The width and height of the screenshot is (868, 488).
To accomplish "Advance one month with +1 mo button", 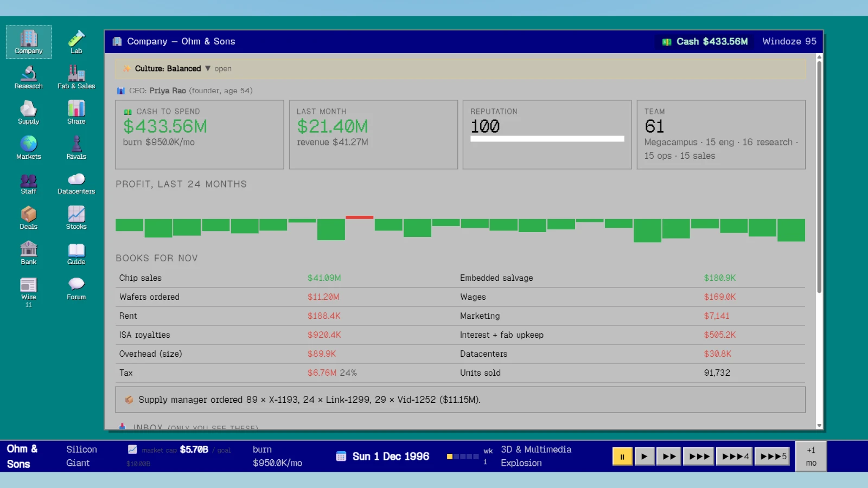I will (811, 456).
